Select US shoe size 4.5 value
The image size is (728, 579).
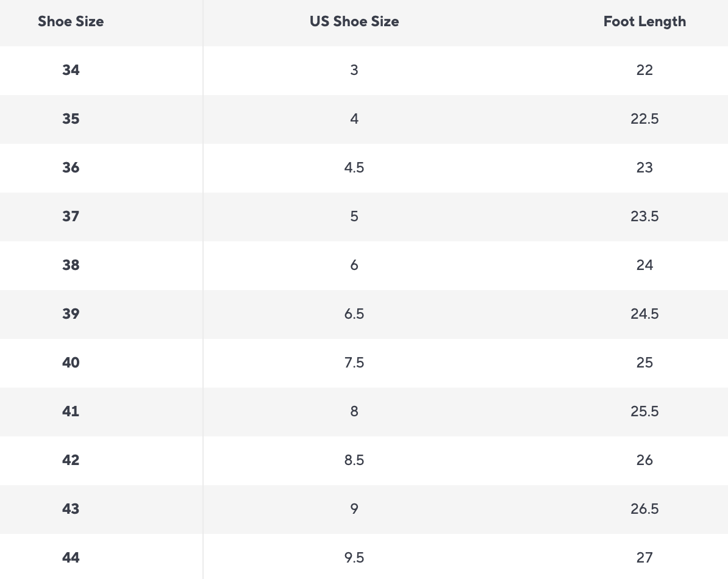tap(354, 168)
